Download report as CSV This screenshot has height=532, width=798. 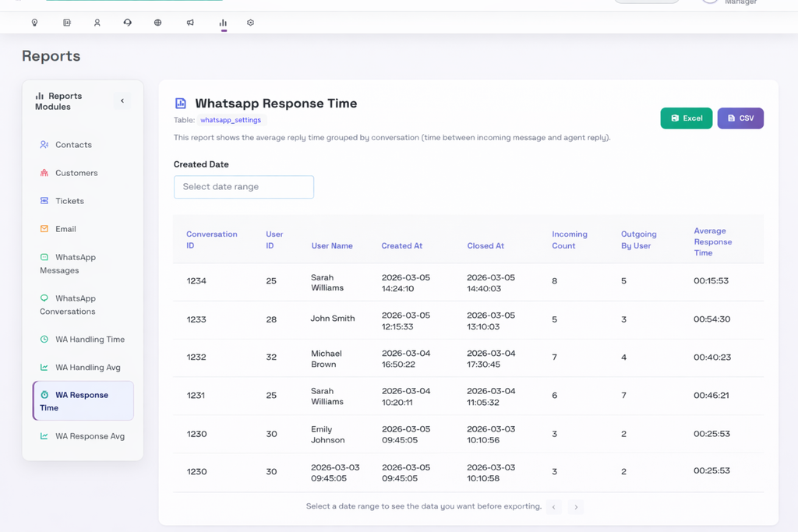[x=740, y=118]
